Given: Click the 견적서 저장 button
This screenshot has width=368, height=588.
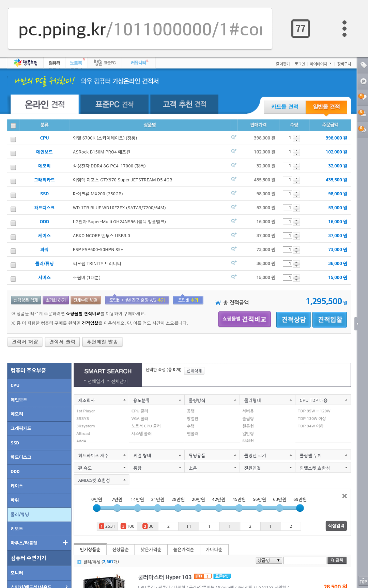Looking at the screenshot, I should 25,342.
